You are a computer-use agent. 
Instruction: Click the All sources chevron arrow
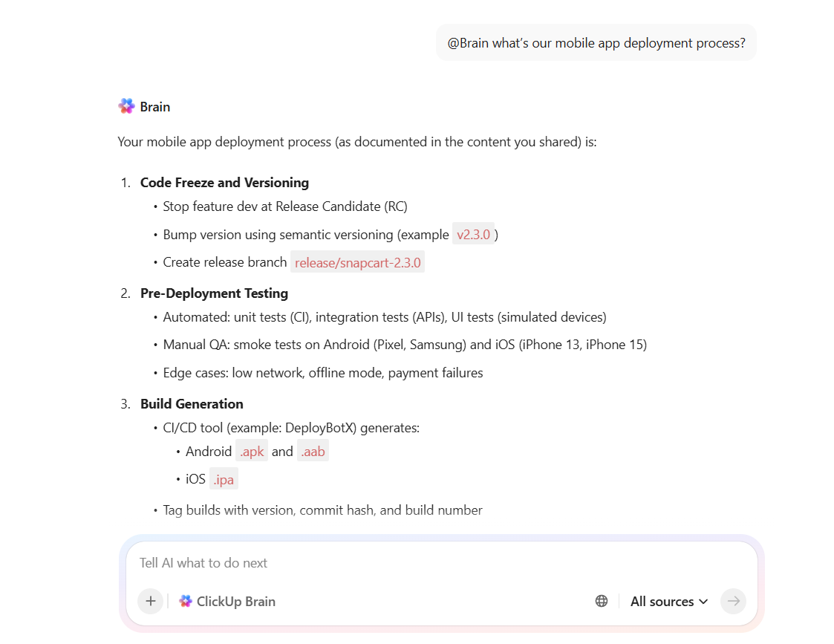click(x=703, y=601)
